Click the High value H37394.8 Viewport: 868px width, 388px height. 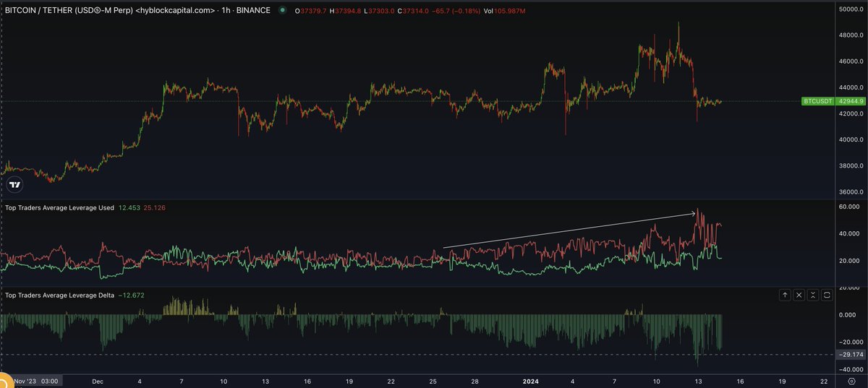[x=346, y=11]
